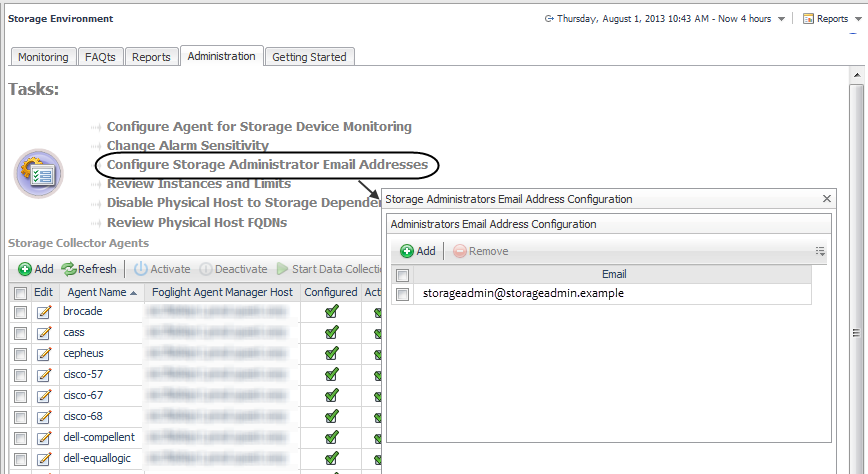
Task: Click the Refresh agents icon
Action: (69, 269)
